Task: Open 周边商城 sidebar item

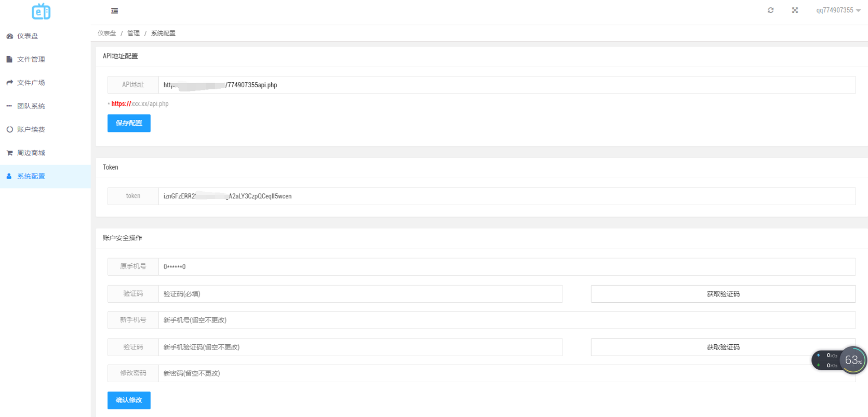Action: pyautogui.click(x=31, y=153)
